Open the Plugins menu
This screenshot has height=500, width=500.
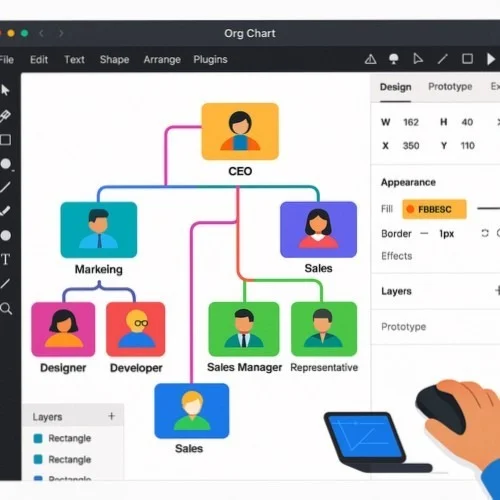coord(210,60)
